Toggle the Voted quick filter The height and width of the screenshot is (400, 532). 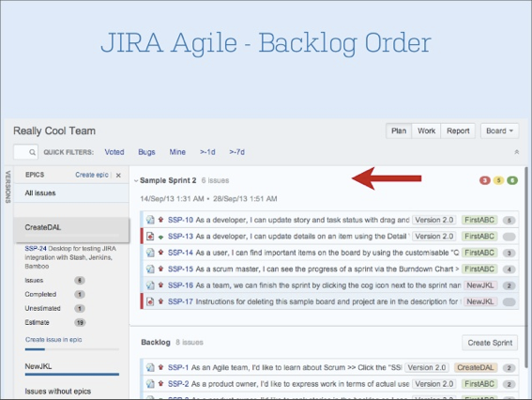[114, 152]
